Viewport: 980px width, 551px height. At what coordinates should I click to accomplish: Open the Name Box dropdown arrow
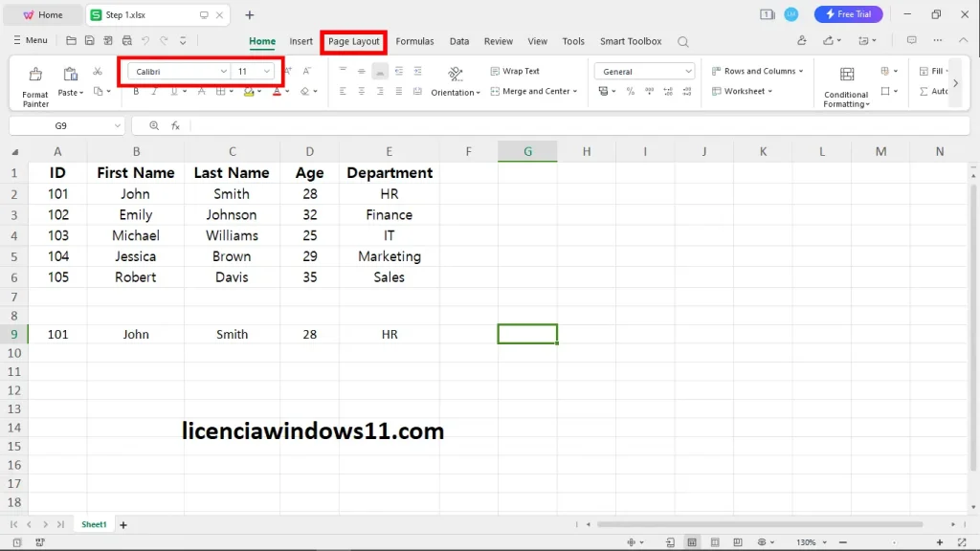[x=117, y=125]
